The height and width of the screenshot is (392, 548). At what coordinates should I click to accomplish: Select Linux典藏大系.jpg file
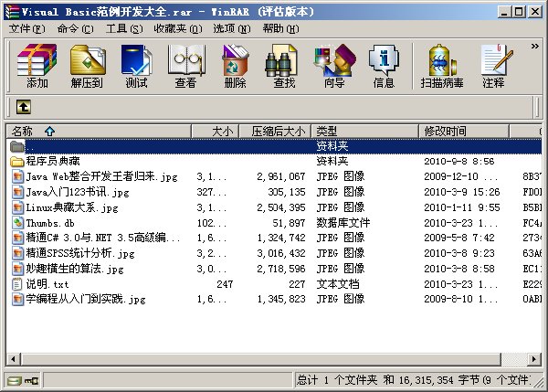[72, 207]
